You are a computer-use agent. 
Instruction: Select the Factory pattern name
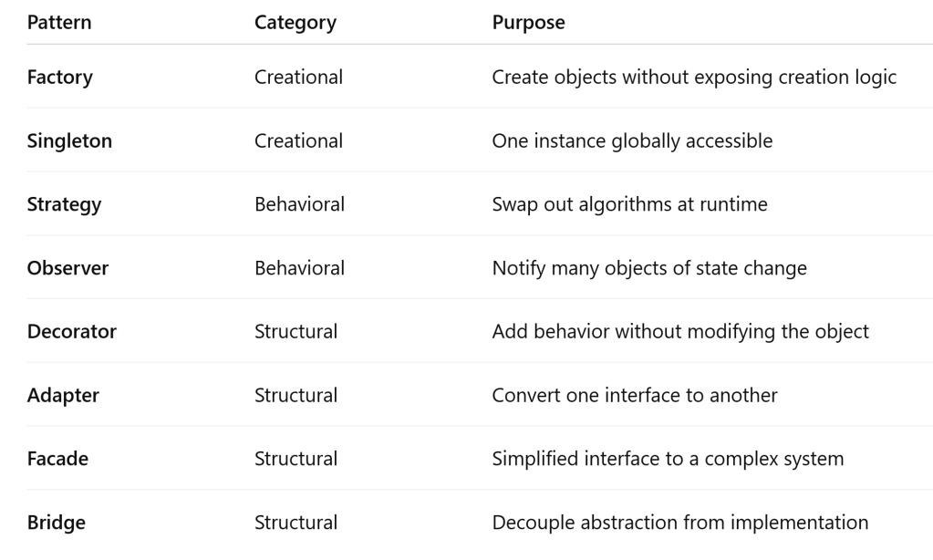click(x=60, y=78)
